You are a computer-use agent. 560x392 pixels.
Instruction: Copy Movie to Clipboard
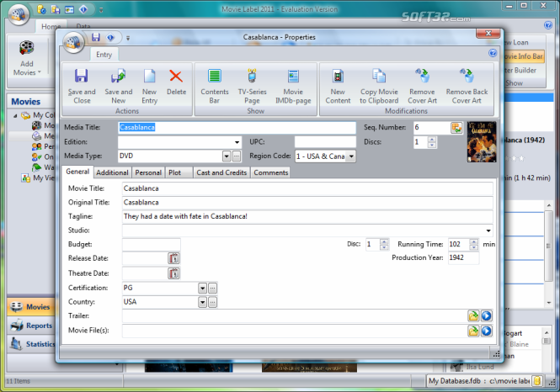pyautogui.click(x=379, y=87)
